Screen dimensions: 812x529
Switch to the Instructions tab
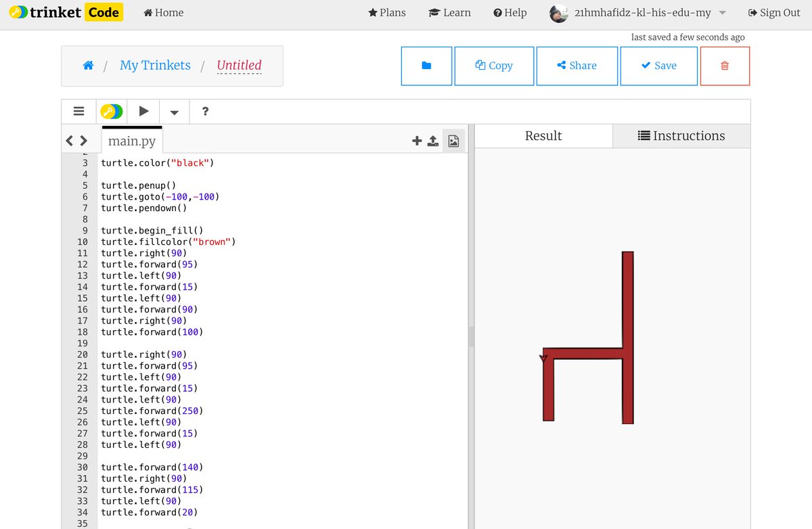(681, 136)
